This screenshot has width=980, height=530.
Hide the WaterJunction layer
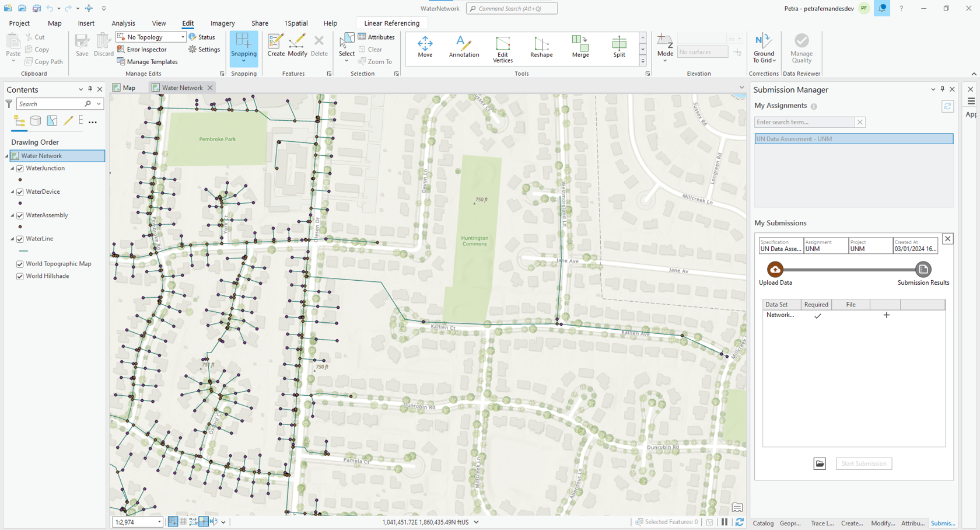point(20,169)
